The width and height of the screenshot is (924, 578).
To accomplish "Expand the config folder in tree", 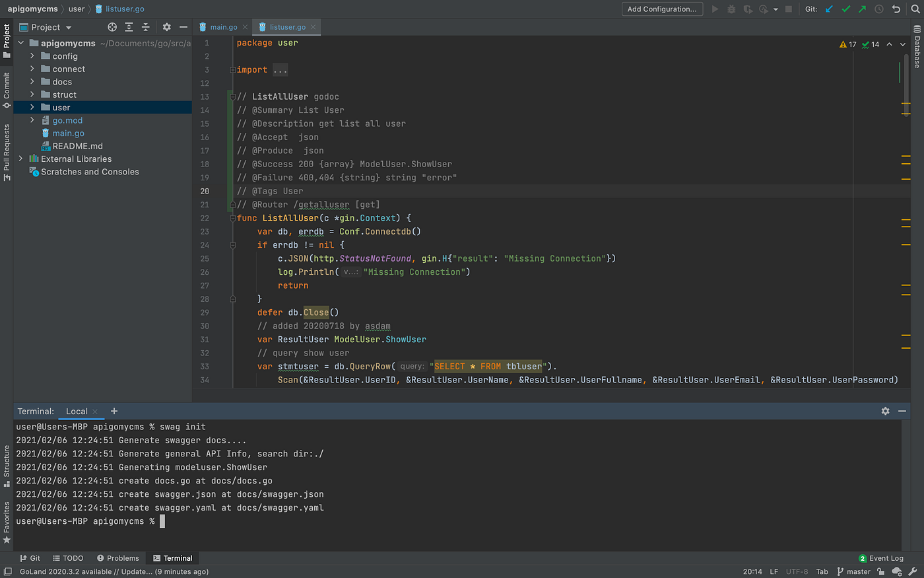I will tap(32, 56).
